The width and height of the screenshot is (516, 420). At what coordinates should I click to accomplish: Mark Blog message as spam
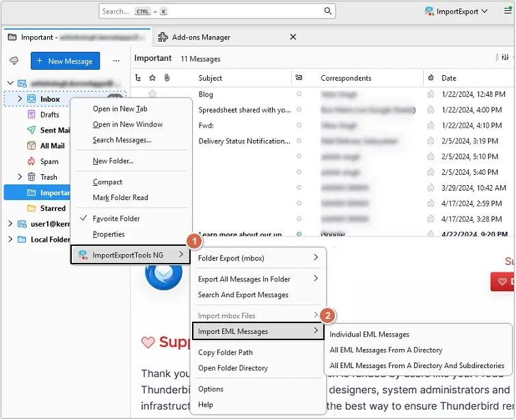pyautogui.click(x=431, y=94)
